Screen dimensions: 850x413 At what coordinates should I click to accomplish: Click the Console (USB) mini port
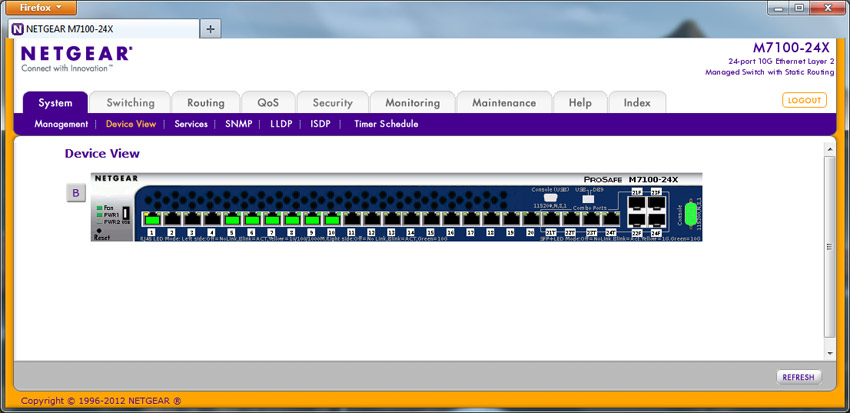(x=553, y=198)
